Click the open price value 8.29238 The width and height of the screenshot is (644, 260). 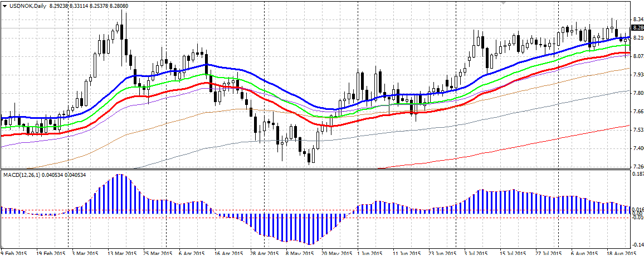coord(58,6)
